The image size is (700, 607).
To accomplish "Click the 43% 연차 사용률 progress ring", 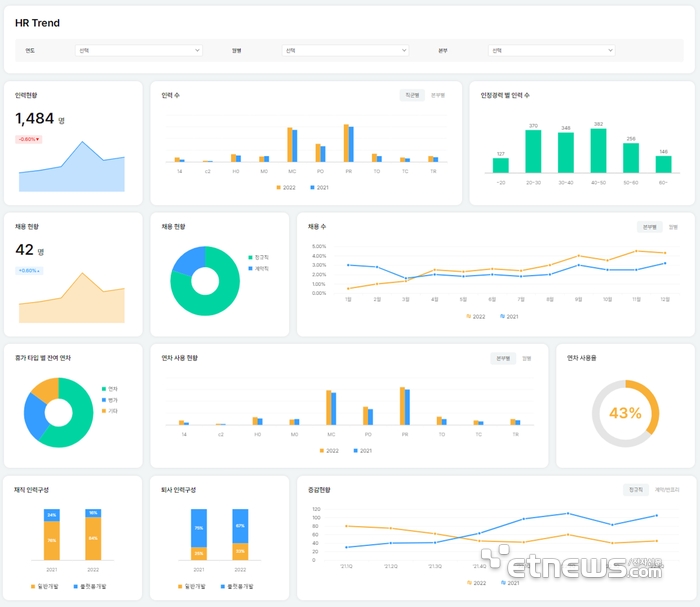I will coord(625,413).
